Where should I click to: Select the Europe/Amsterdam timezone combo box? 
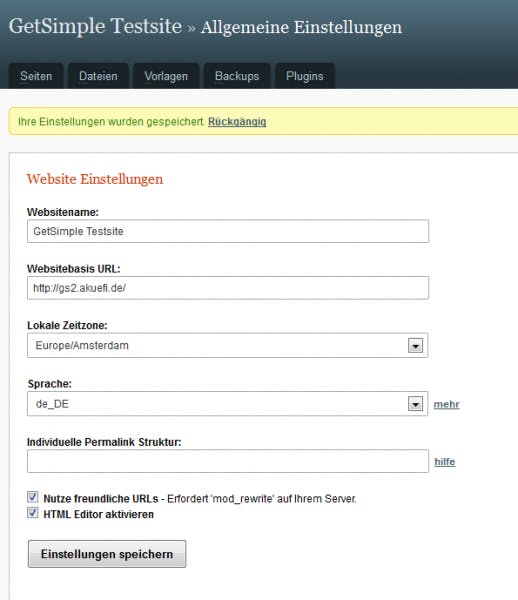227,345
